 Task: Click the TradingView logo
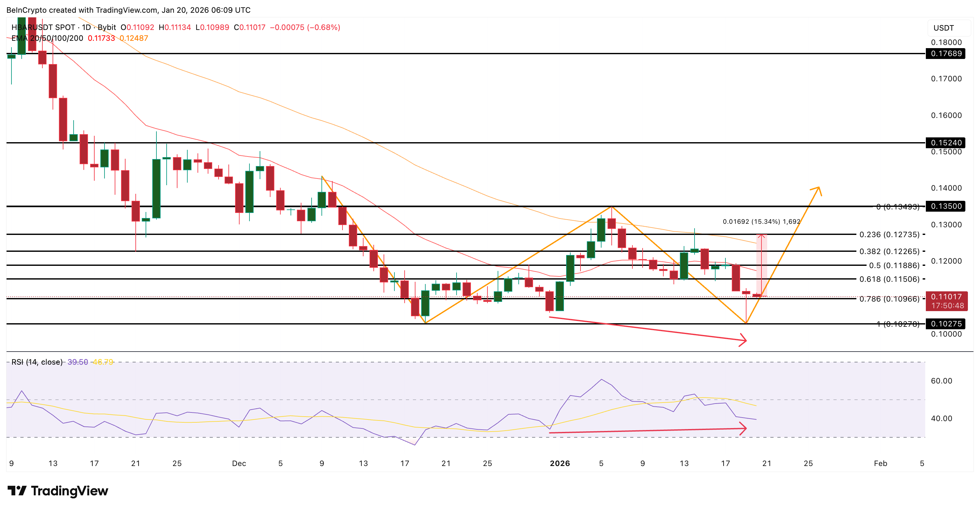(x=58, y=491)
